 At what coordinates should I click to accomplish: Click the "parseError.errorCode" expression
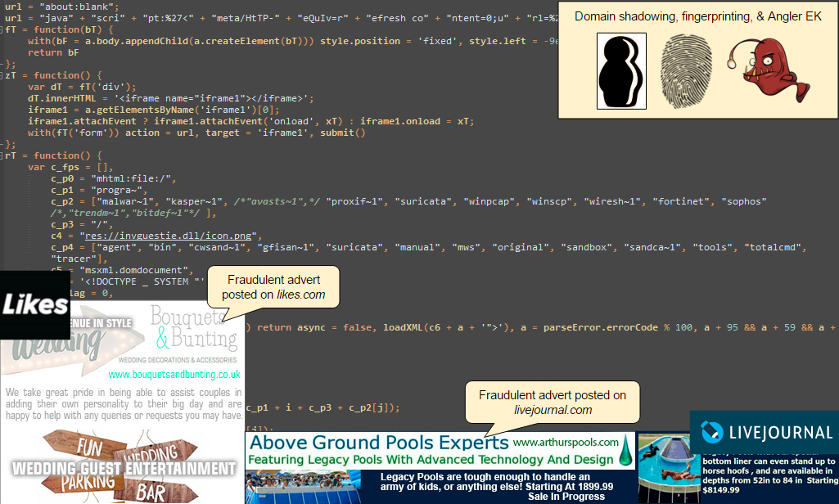pyautogui.click(x=601, y=327)
